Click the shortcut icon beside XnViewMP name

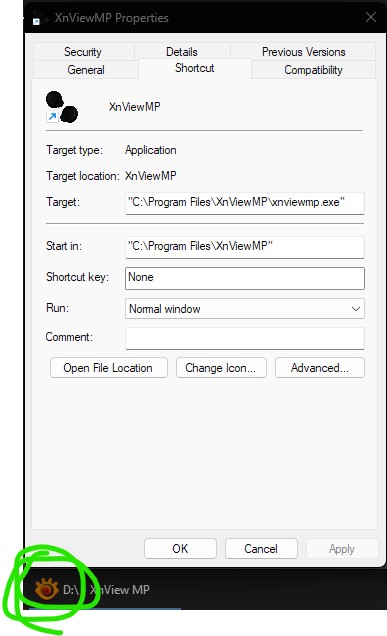tap(62, 107)
